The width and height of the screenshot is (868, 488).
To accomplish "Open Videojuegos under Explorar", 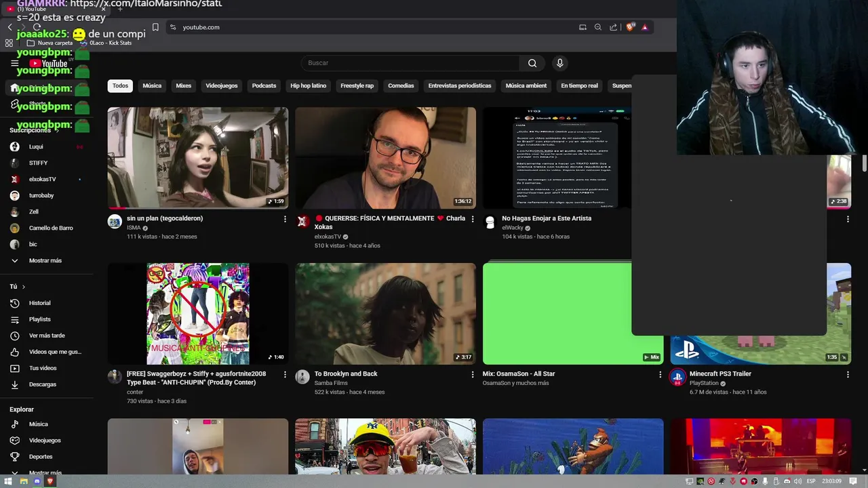I will [x=46, y=441].
